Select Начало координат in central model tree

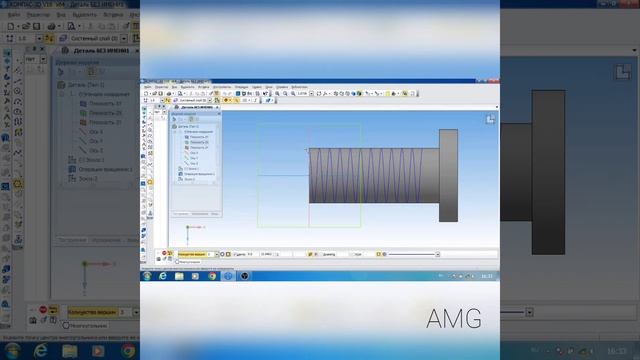coord(198,132)
